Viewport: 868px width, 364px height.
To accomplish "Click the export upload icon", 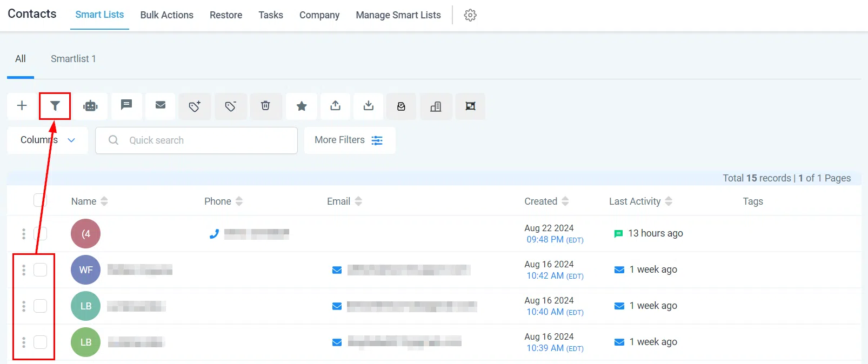I will point(336,105).
